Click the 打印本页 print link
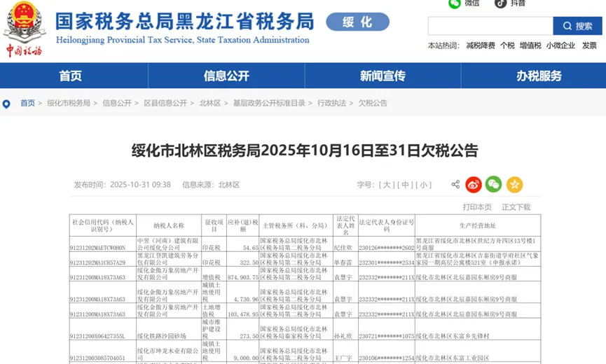 477,207
